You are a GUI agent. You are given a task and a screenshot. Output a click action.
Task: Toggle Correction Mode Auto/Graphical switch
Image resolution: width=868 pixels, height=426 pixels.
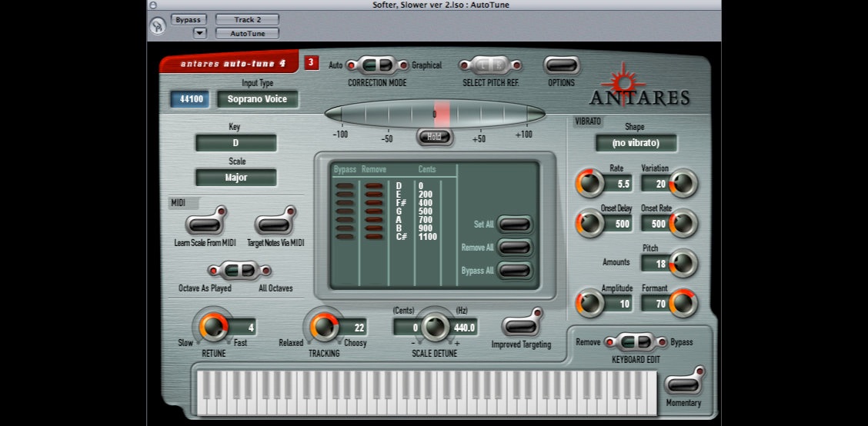377,66
